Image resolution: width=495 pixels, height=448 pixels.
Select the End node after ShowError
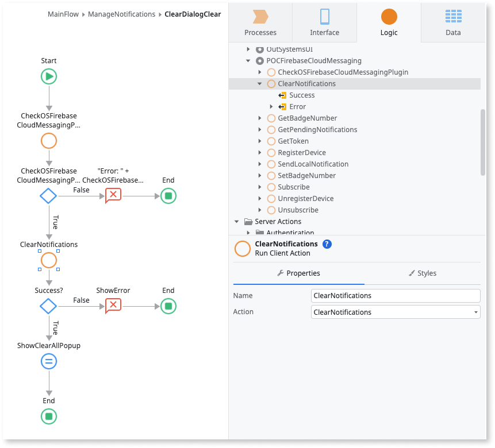[x=168, y=306]
